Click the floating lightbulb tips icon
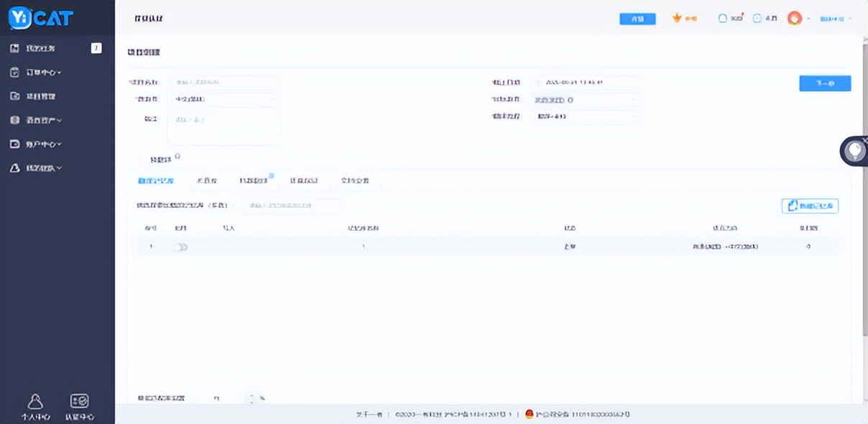 (854, 152)
